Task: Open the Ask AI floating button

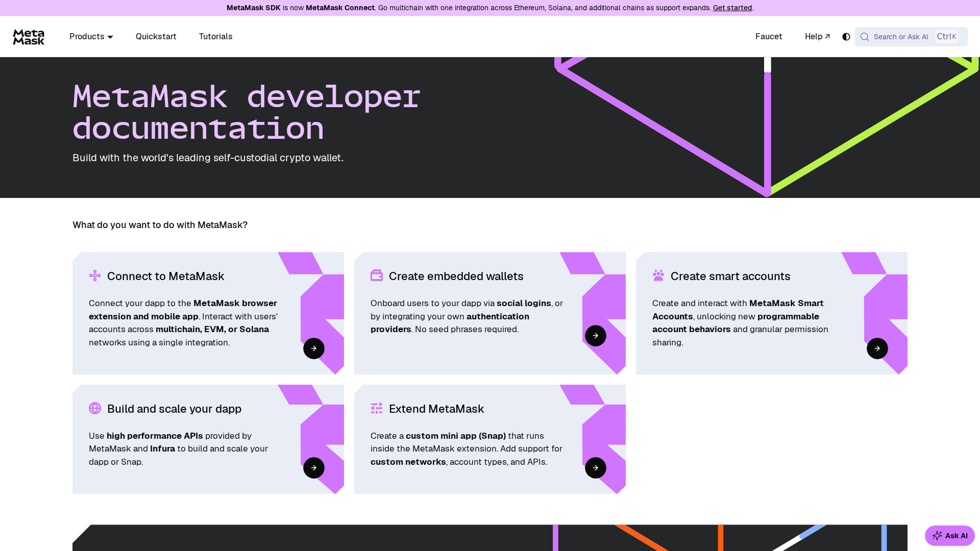Action: point(950,536)
